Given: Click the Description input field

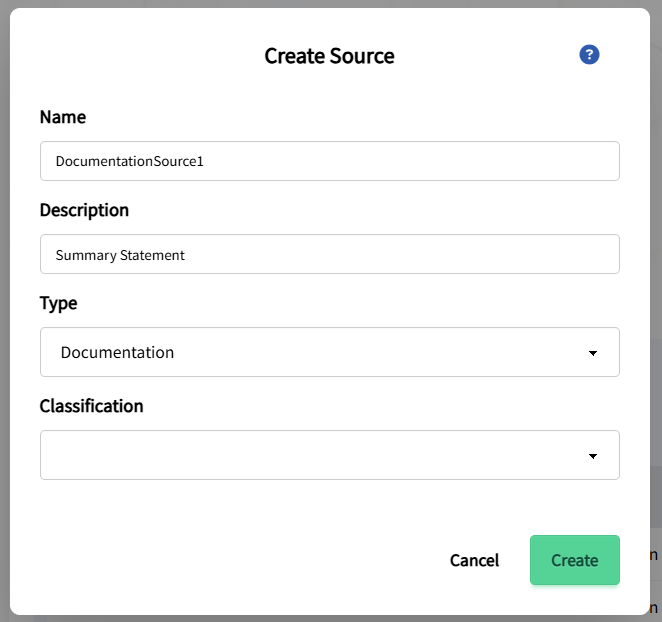Looking at the screenshot, I should [330, 254].
